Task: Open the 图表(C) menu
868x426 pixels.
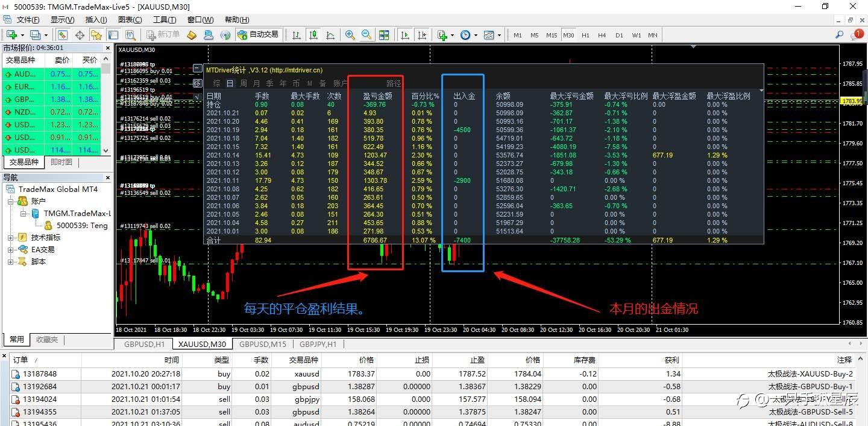Action: point(130,20)
